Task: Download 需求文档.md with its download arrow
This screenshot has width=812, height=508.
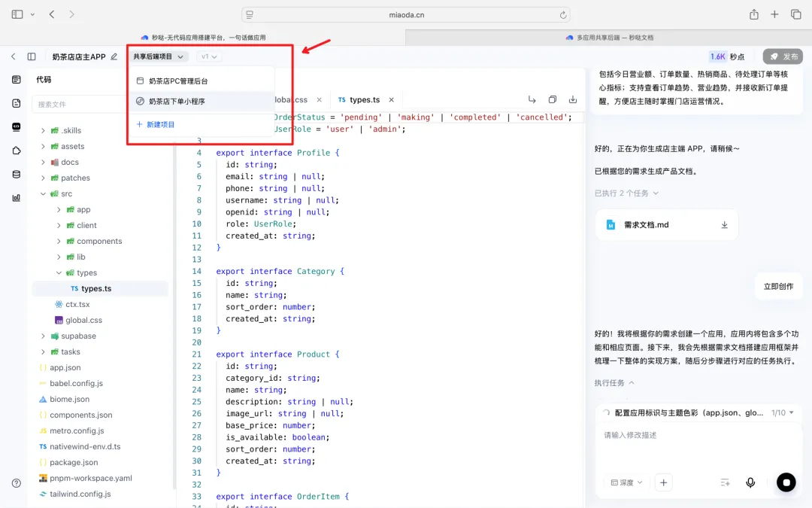Action: [x=725, y=225]
